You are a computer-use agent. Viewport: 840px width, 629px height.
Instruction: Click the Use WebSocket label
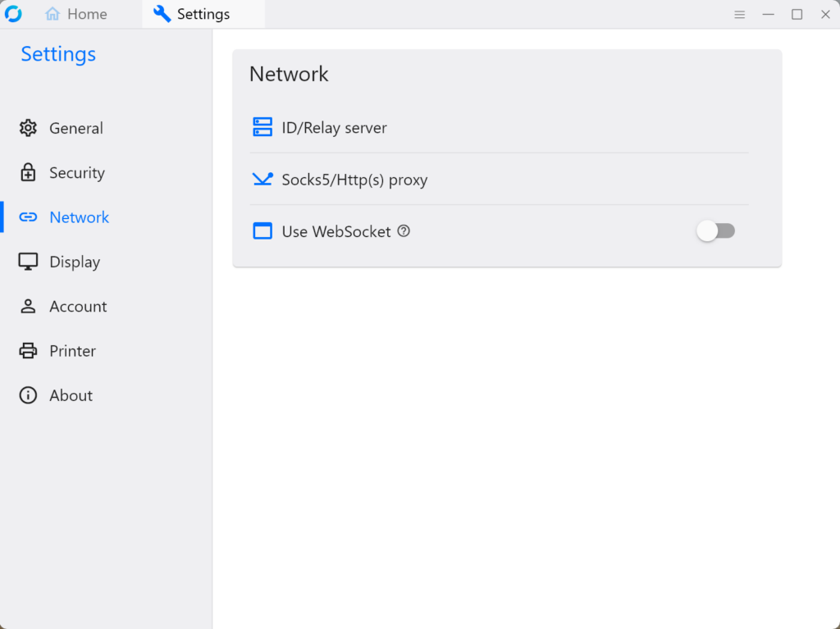(x=336, y=231)
